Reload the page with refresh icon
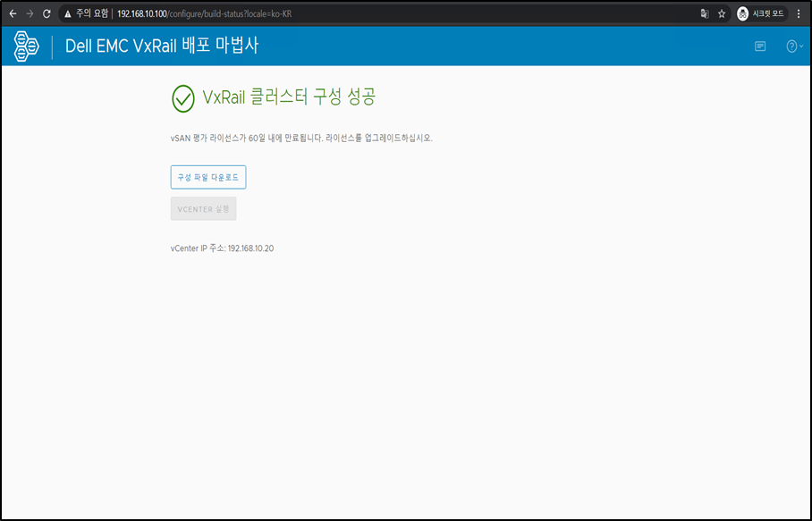This screenshot has height=521, width=812. [x=47, y=14]
